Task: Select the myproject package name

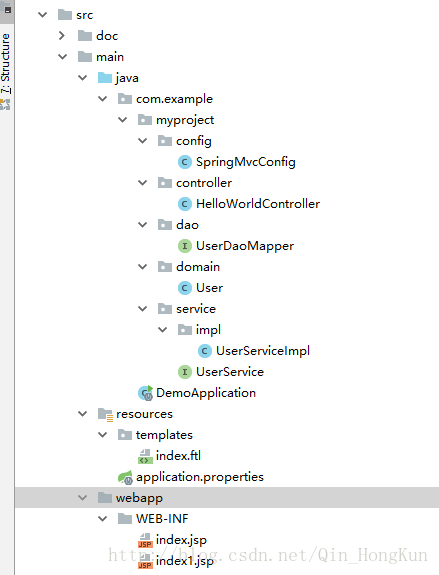Action: 185,120
